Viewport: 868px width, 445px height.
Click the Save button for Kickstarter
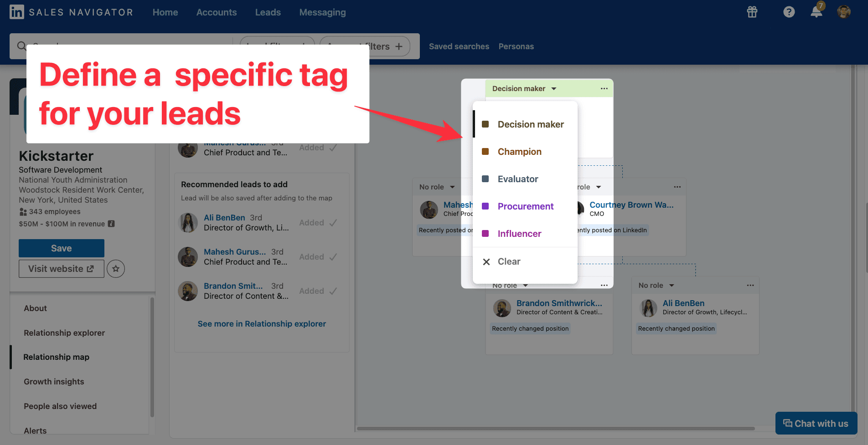(62, 248)
